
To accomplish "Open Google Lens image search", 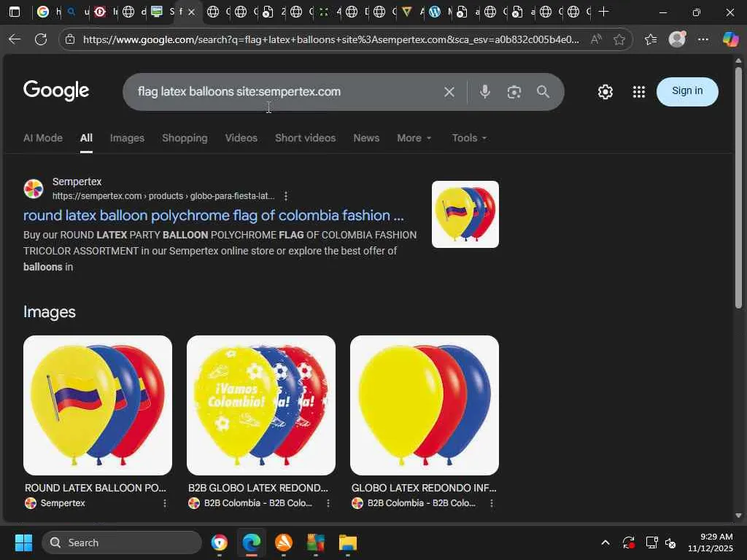I will 514,92.
